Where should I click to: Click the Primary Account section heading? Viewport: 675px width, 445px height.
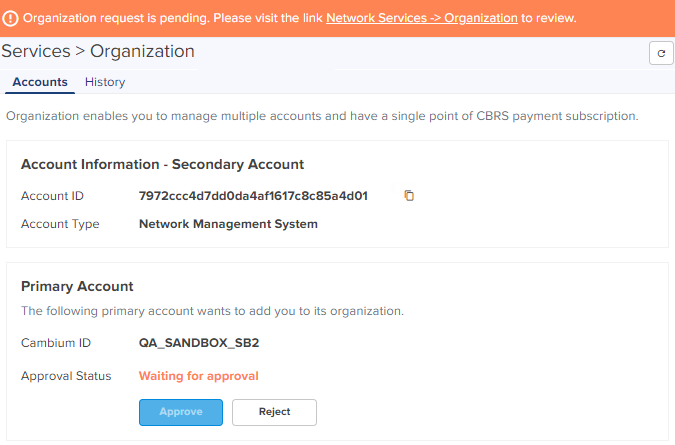point(77,286)
